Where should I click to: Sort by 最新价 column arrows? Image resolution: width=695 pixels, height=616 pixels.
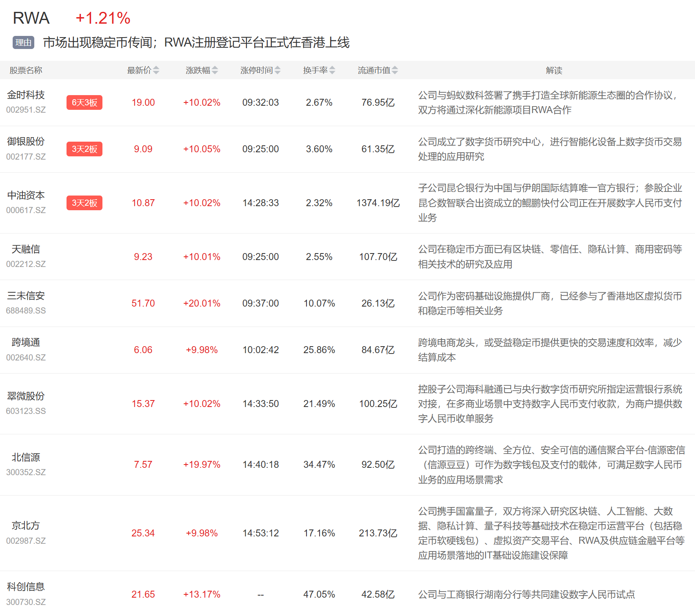[156, 70]
